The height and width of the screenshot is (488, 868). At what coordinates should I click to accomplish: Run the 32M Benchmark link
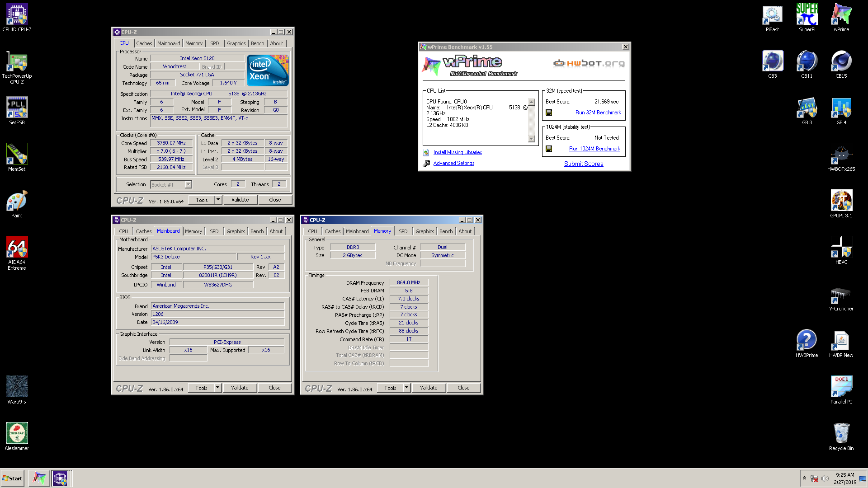598,113
